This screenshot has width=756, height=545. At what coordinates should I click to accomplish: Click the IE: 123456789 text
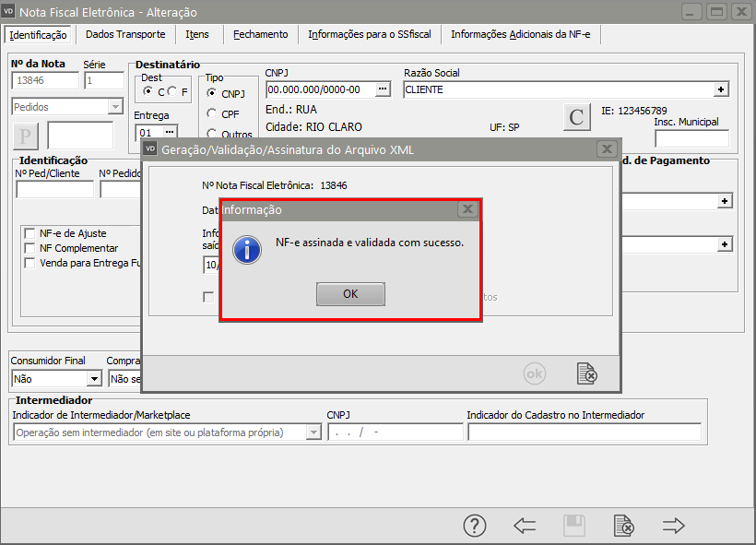[633, 111]
